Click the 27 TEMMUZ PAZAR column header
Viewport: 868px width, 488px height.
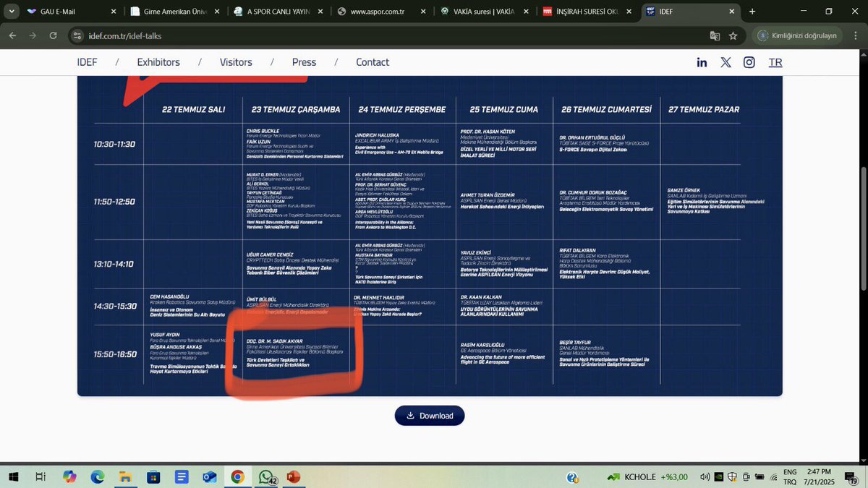(704, 110)
